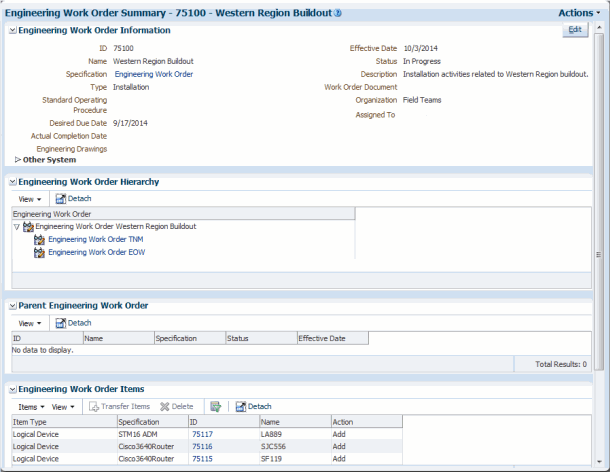Sort parent table by ID column header
Viewport: 610px width, 472px height.
[47, 339]
